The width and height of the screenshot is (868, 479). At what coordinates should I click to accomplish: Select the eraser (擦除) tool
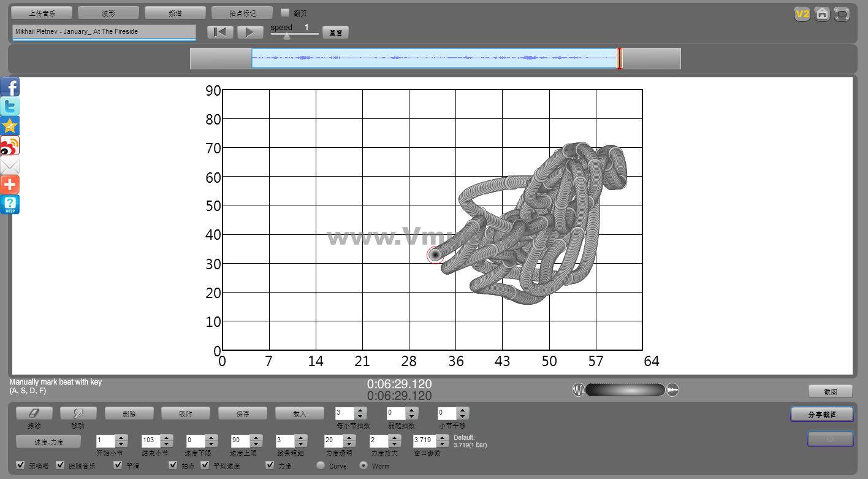(x=34, y=413)
